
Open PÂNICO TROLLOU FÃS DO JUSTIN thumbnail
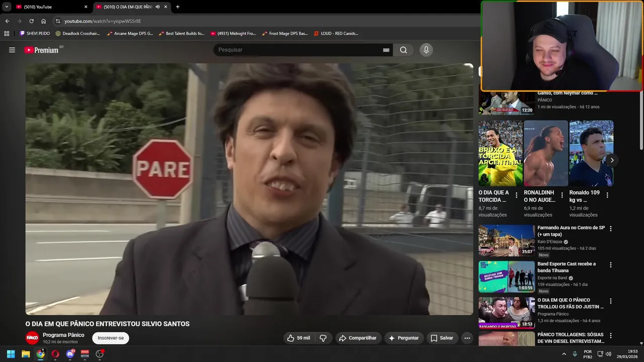click(507, 313)
